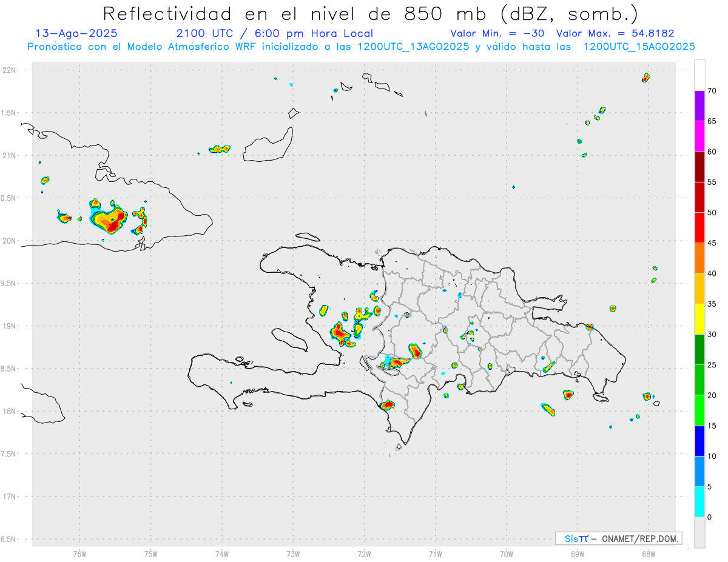Viewport: 728px width, 562px height.
Task: Click the 'Valor Min. = -30' text
Action: (497, 33)
